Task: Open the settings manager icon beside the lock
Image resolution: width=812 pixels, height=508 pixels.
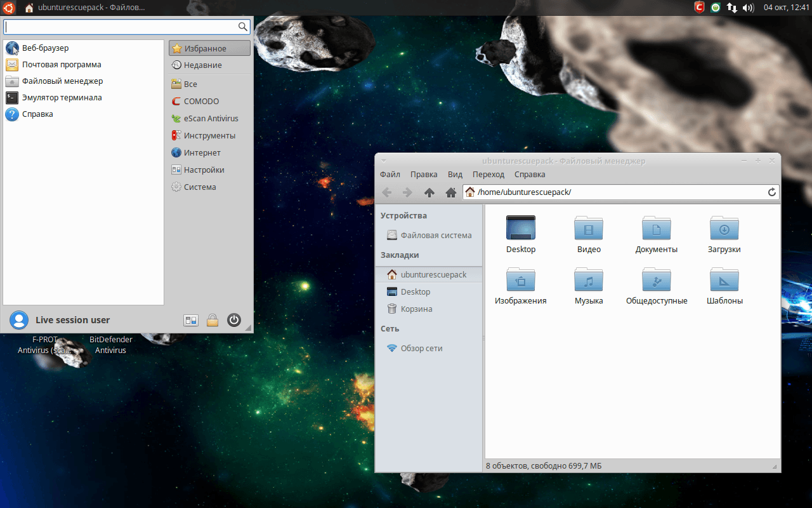Action: pyautogui.click(x=191, y=320)
